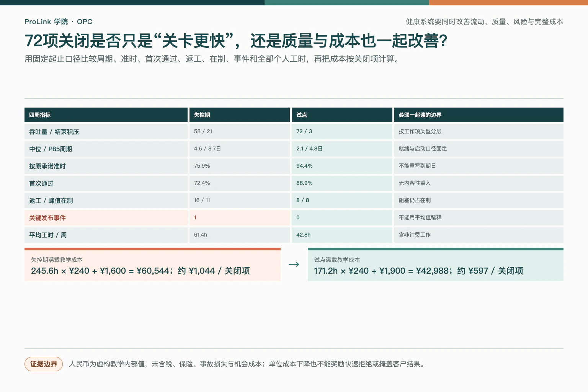Click the cell 75.9%
This screenshot has width=588, height=392.
240,166
